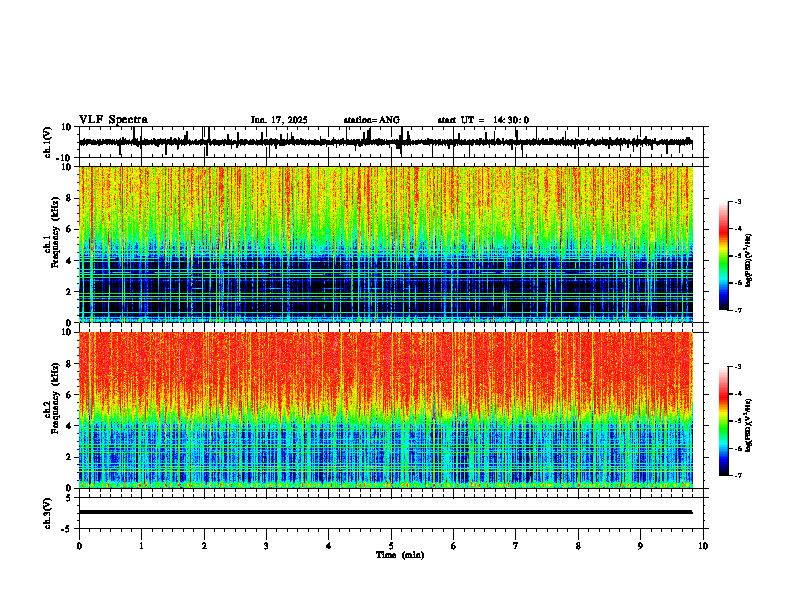Click the 'start UT = 14:30:0' label
Viewport: 792px width, 612px height.
pos(483,120)
